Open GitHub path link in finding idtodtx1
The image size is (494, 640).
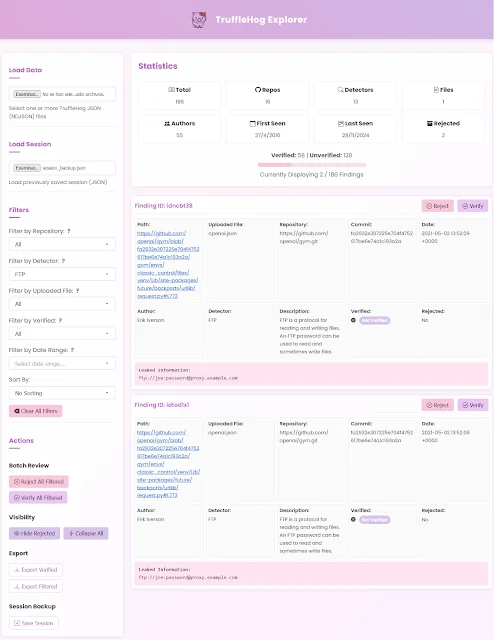point(168,464)
